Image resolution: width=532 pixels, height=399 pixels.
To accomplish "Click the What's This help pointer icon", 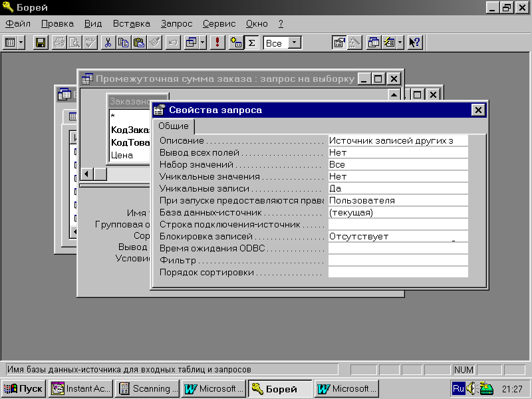I will click(414, 43).
